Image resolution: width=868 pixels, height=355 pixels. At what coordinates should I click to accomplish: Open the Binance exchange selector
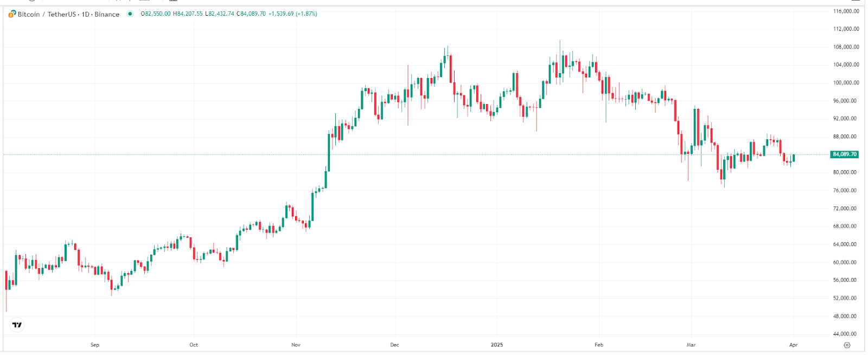(107, 15)
